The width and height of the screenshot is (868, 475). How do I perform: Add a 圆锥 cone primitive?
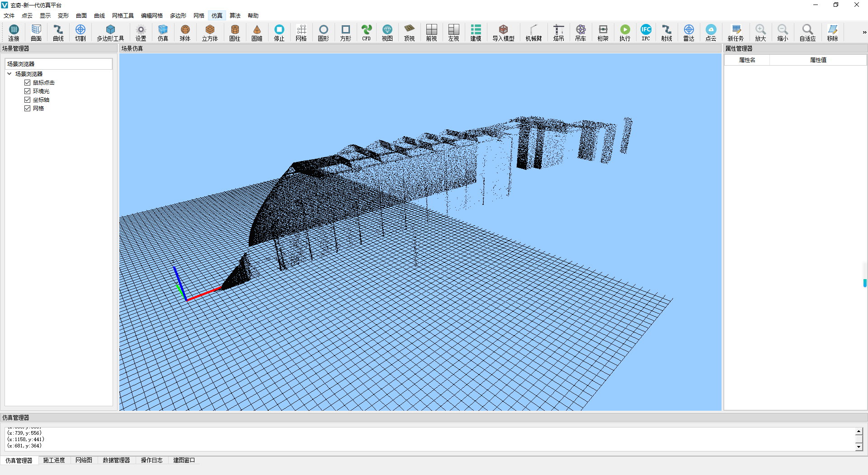coord(257,33)
